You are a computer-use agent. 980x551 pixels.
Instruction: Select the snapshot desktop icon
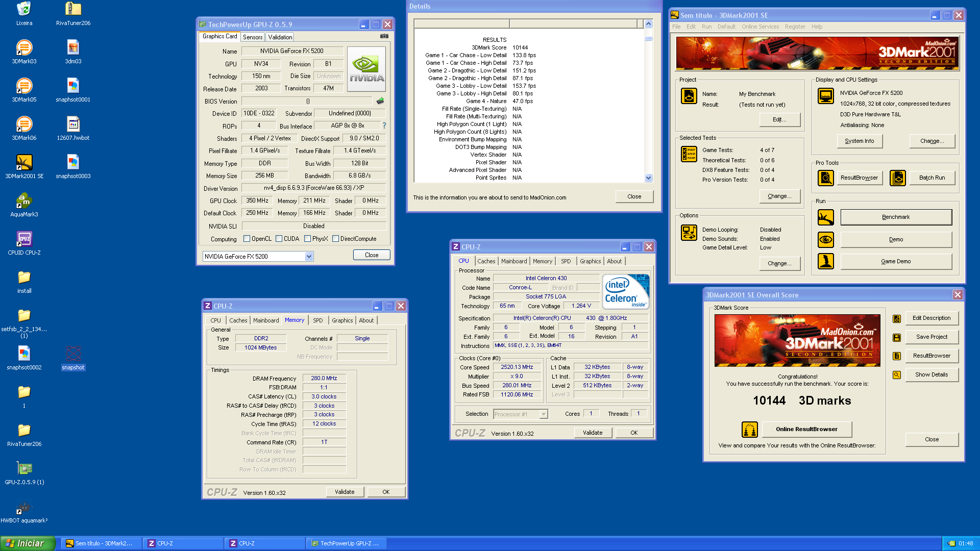(x=73, y=354)
